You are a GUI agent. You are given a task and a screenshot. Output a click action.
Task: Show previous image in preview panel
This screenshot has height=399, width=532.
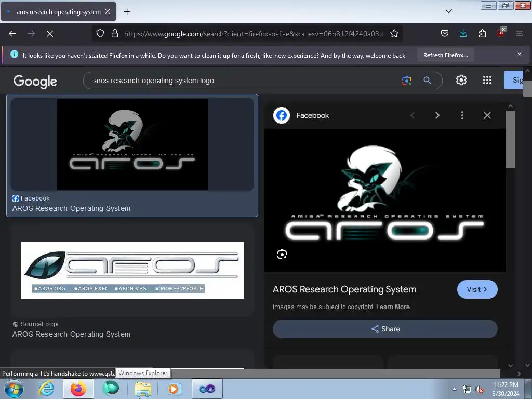click(412, 115)
